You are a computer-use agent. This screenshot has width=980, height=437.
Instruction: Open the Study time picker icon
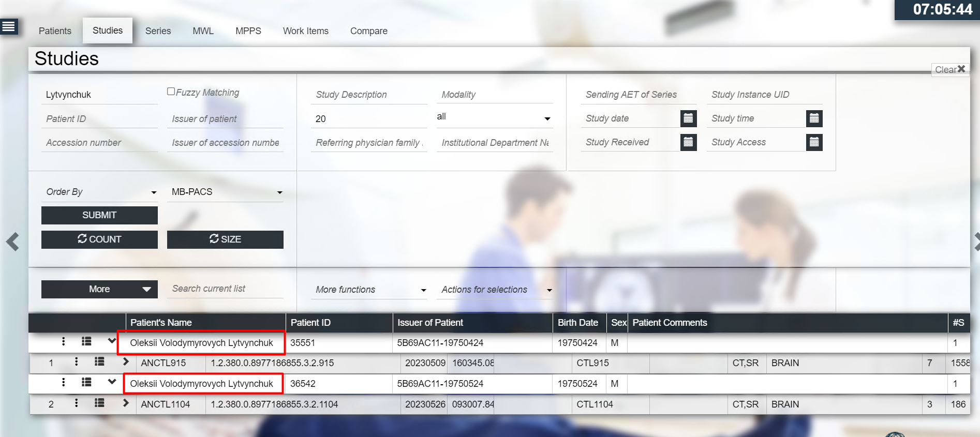point(813,118)
